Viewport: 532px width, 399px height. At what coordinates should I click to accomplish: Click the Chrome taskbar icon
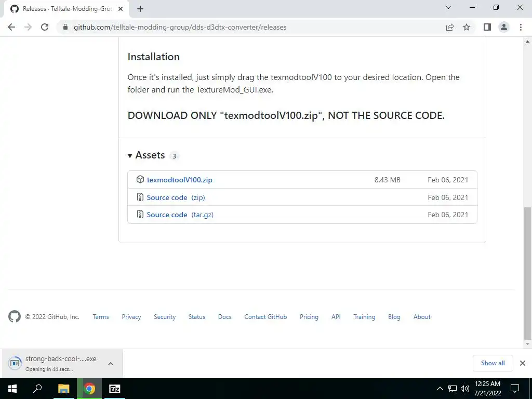point(89,389)
